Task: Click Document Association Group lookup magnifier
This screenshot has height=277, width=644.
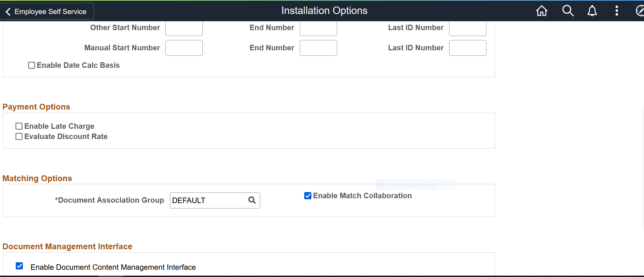Action: pos(252,200)
